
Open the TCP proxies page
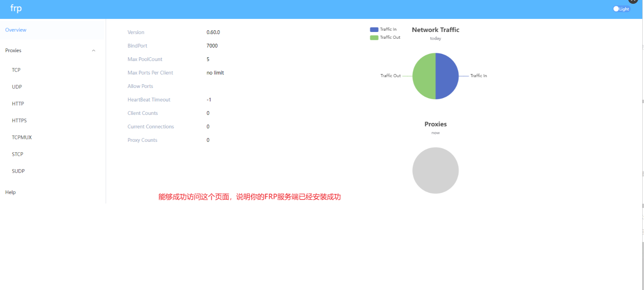point(16,70)
